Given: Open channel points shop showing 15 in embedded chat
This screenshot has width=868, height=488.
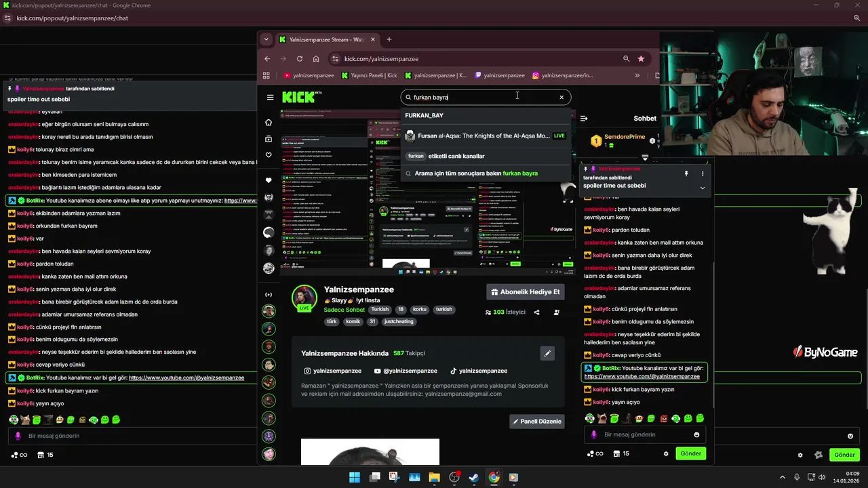Looking at the screenshot, I should pos(621,453).
